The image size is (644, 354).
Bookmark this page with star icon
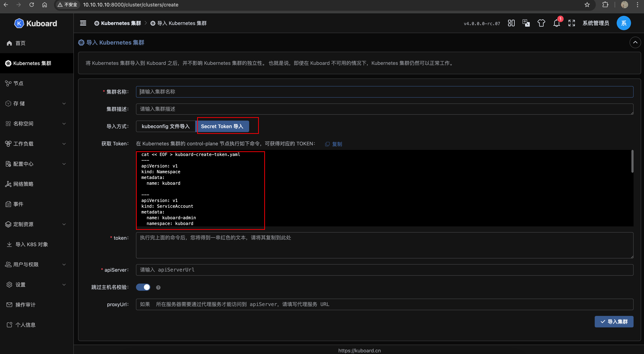point(587,5)
